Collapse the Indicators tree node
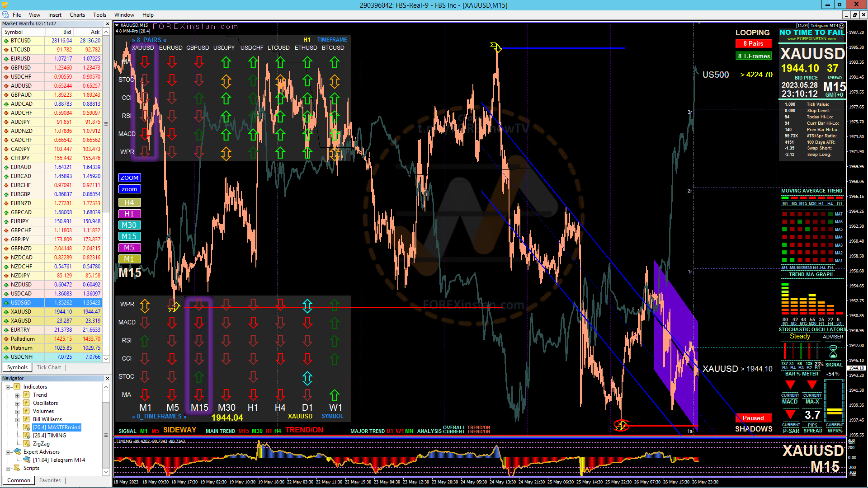The image size is (868, 488). click(8, 387)
